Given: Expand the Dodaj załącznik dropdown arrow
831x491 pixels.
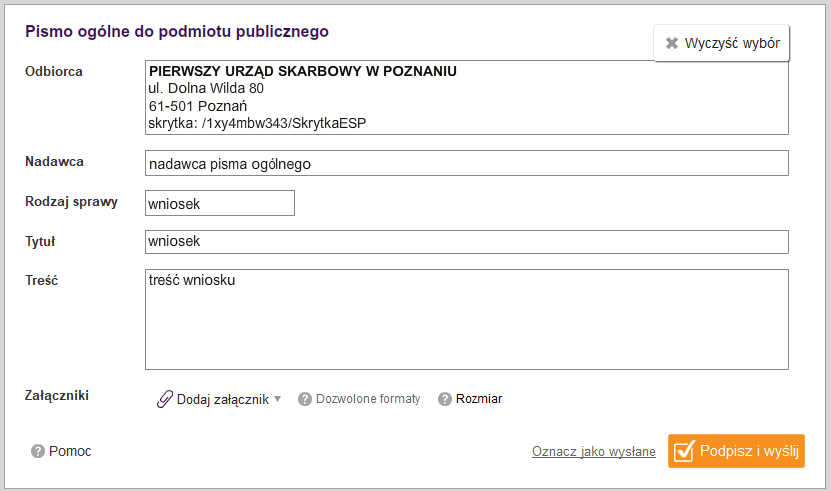Looking at the screenshot, I should click(x=278, y=399).
